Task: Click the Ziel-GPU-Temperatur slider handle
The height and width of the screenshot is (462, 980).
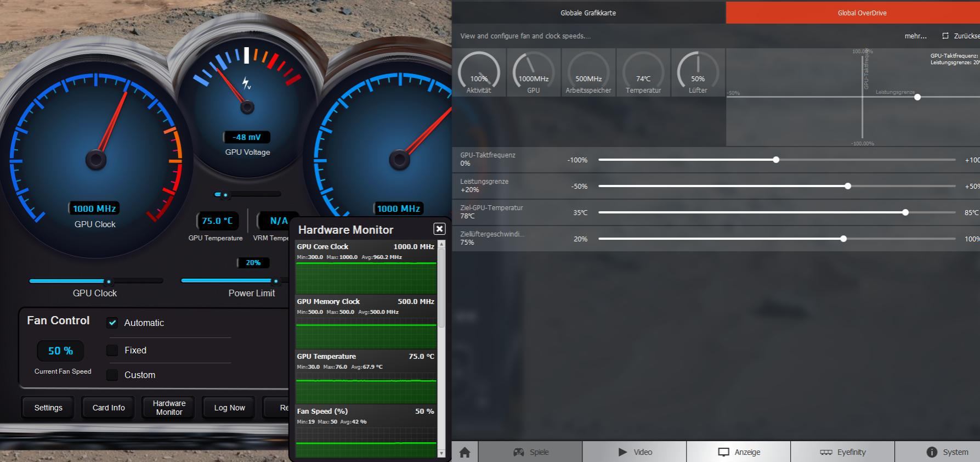Action: tap(905, 212)
